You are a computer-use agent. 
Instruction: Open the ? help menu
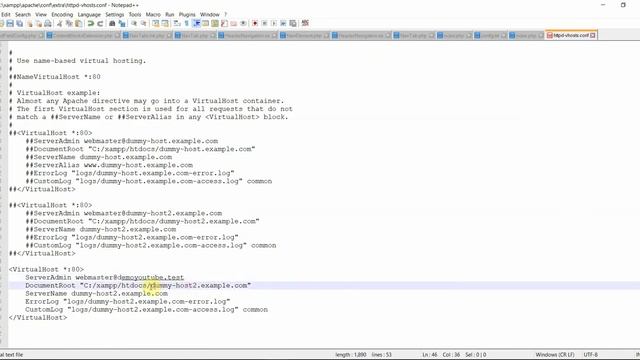225,14
